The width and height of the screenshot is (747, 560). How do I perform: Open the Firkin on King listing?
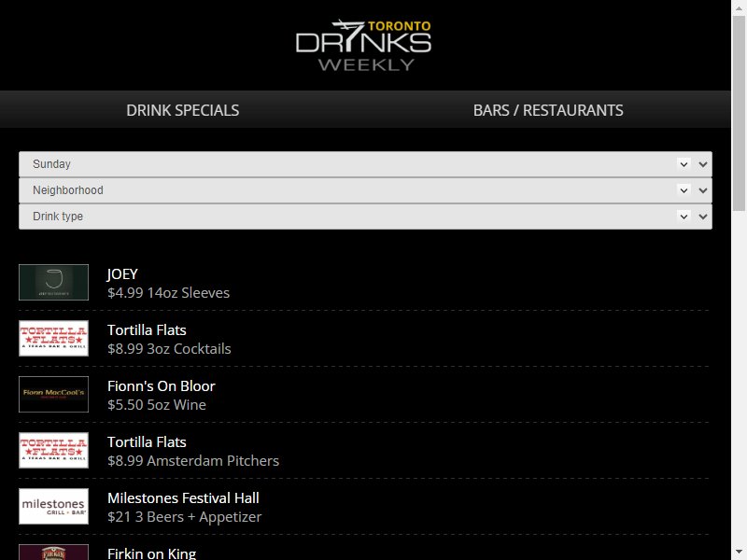tap(152, 553)
